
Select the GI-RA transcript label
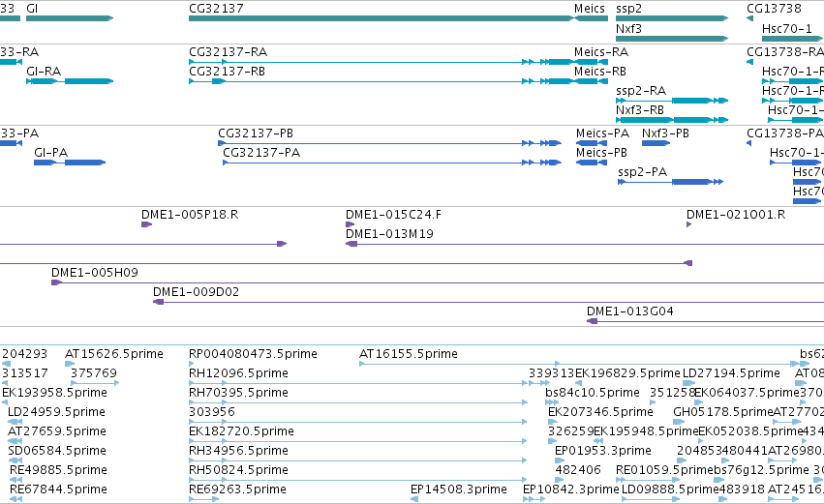[44, 71]
